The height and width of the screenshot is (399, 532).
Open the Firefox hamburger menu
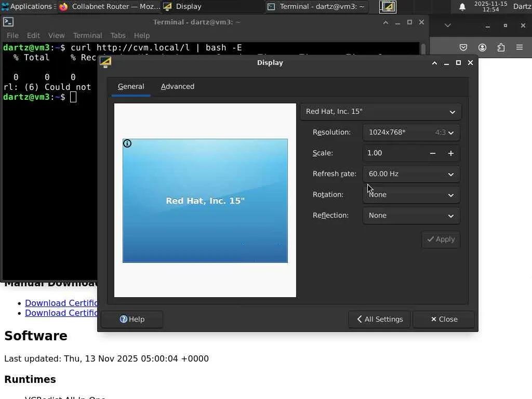coord(520,47)
